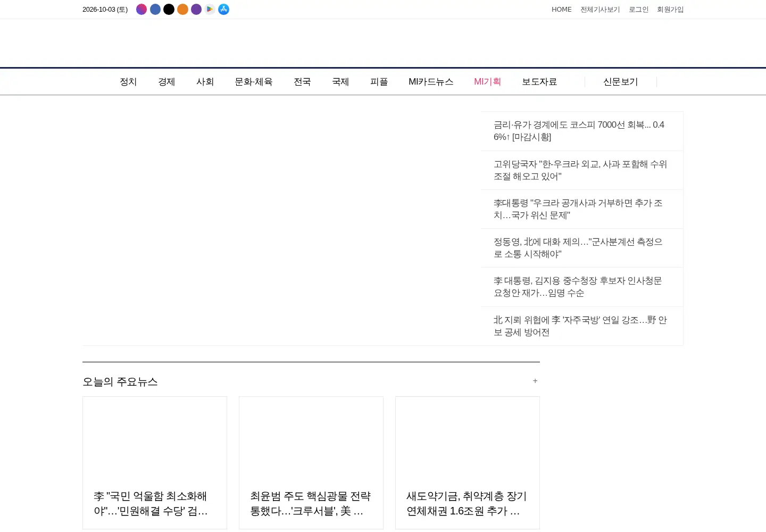Click the purple social circle icon
The image size is (766, 532).
click(196, 9)
